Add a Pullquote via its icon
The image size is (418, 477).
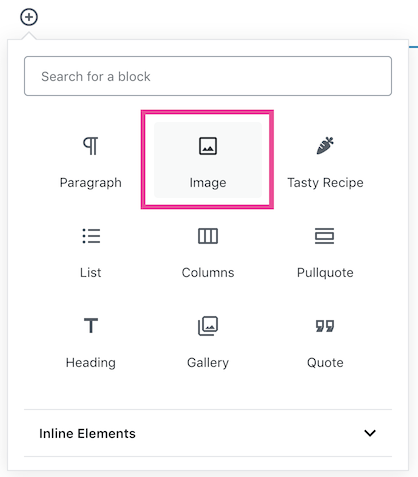(x=324, y=236)
